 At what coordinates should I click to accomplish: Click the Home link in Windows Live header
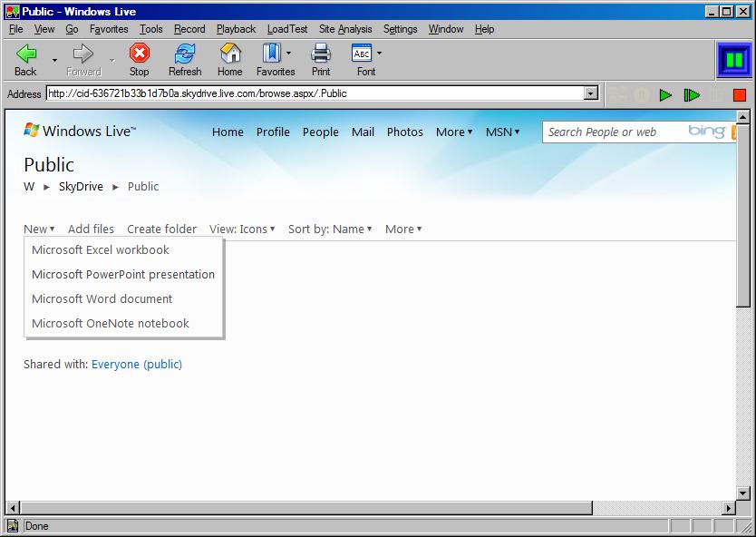[x=228, y=132]
